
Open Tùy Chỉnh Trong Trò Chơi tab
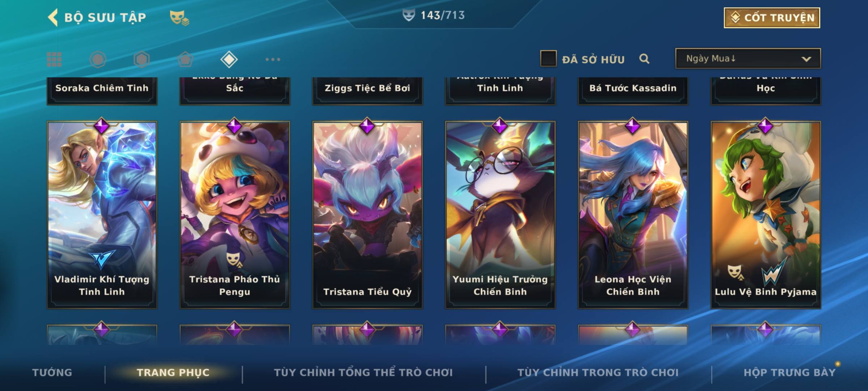coord(598,372)
